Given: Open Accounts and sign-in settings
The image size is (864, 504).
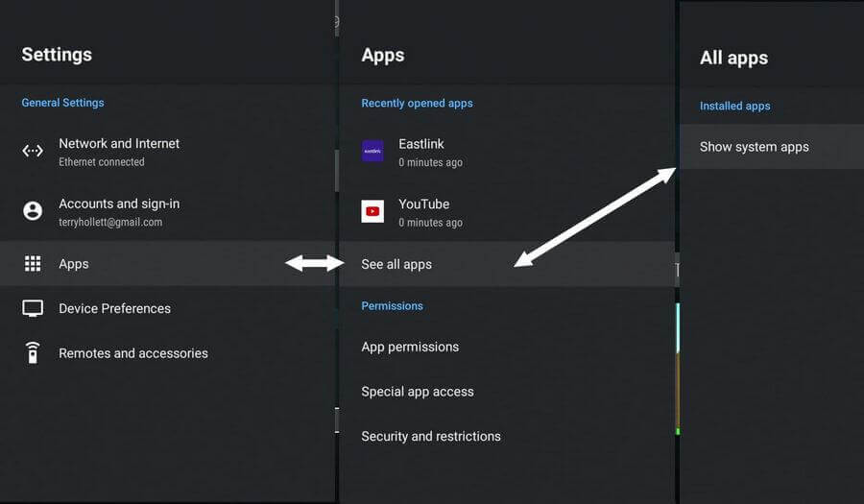Looking at the screenshot, I should 119,204.
